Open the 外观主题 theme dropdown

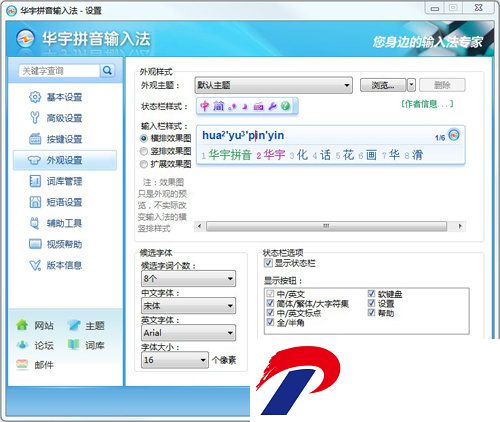click(273, 85)
